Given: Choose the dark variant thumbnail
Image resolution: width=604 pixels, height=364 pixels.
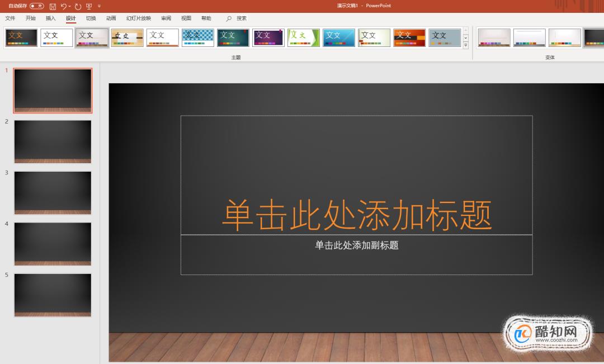Looking at the screenshot, I should coord(594,38).
